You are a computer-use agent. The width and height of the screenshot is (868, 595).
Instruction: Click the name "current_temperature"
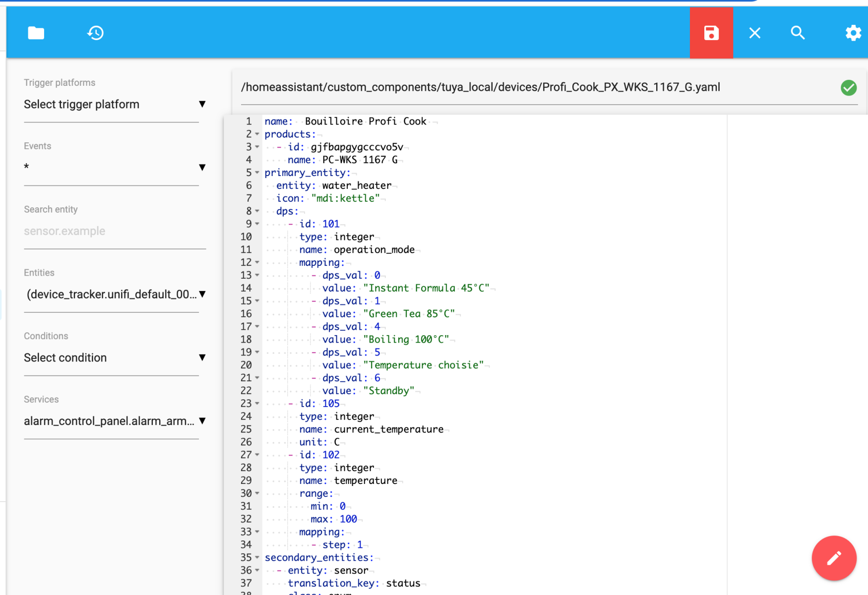388,429
